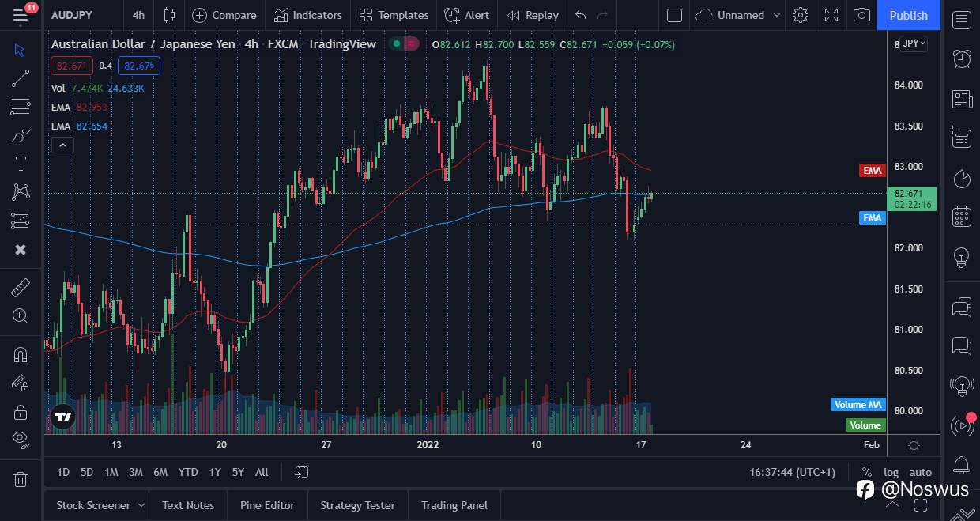980x521 pixels.
Task: Open the 4h interval dropdown
Action: [138, 15]
